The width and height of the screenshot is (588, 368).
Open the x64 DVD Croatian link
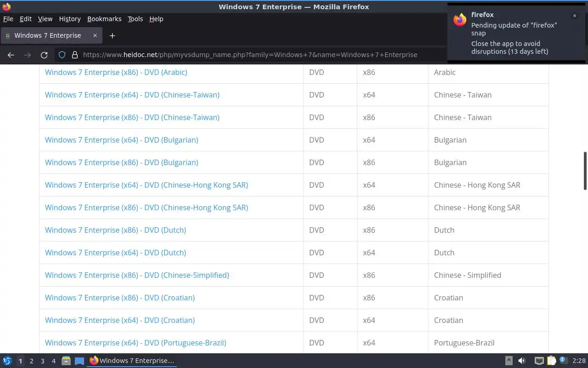(x=120, y=320)
